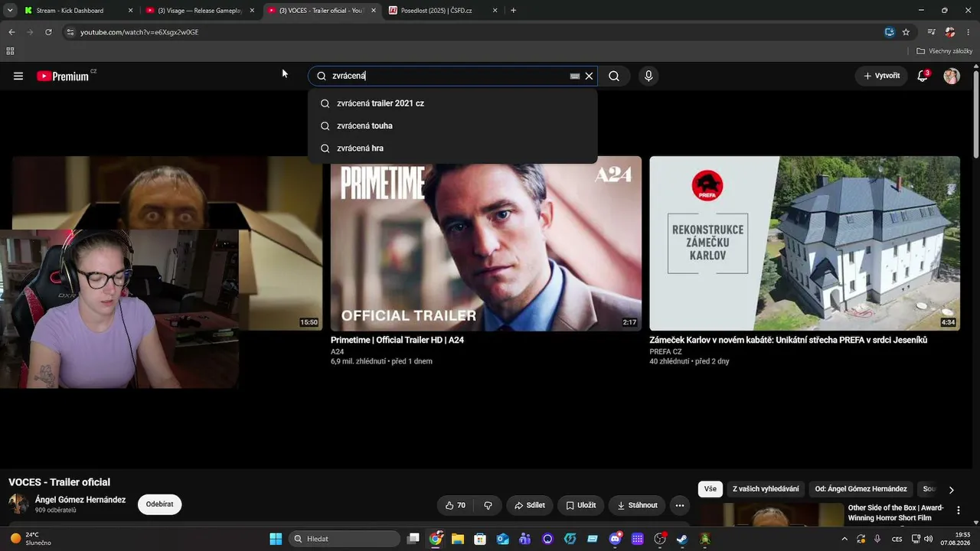
Task: Open Microsoft Store from the taskbar
Action: point(480,539)
